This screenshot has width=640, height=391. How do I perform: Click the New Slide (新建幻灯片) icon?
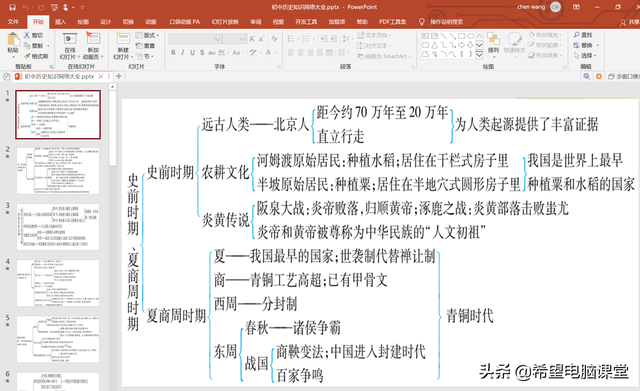[x=123, y=38]
